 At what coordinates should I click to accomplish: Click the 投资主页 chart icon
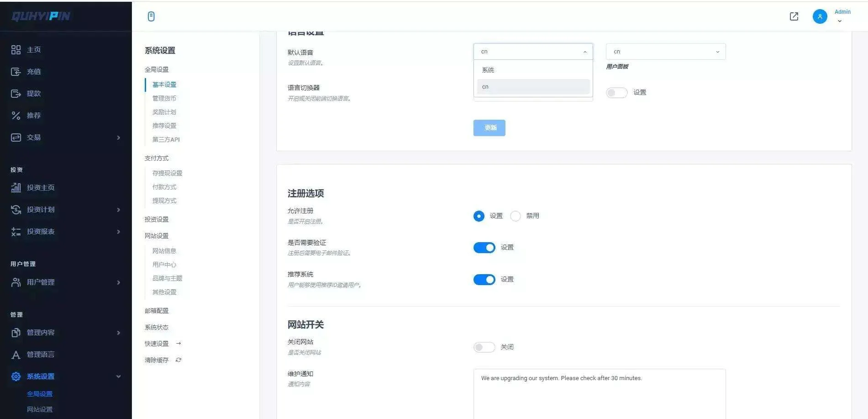click(x=16, y=188)
